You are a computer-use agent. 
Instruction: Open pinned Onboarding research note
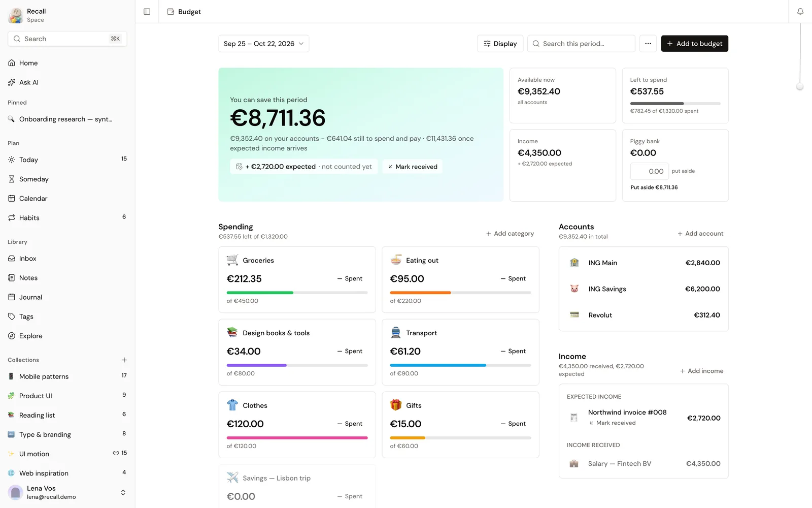click(67, 119)
